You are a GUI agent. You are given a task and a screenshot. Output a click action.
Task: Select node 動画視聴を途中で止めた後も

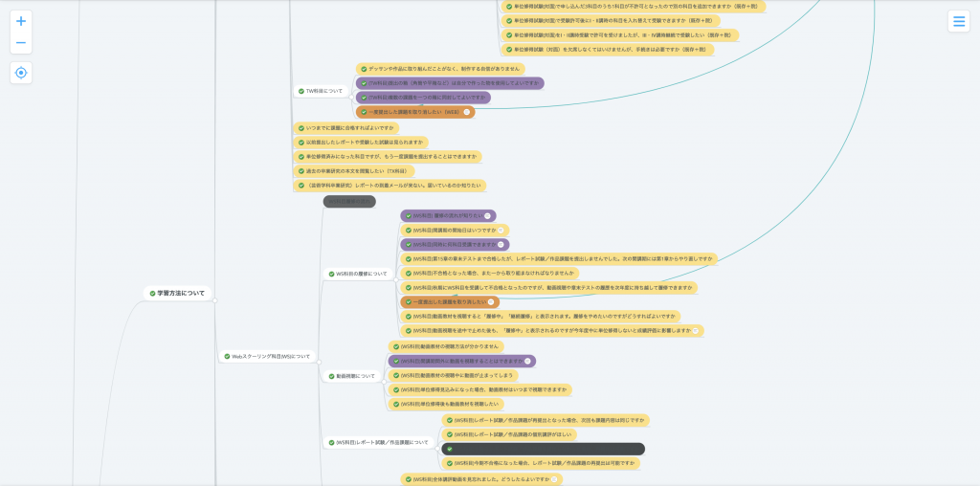(552, 331)
